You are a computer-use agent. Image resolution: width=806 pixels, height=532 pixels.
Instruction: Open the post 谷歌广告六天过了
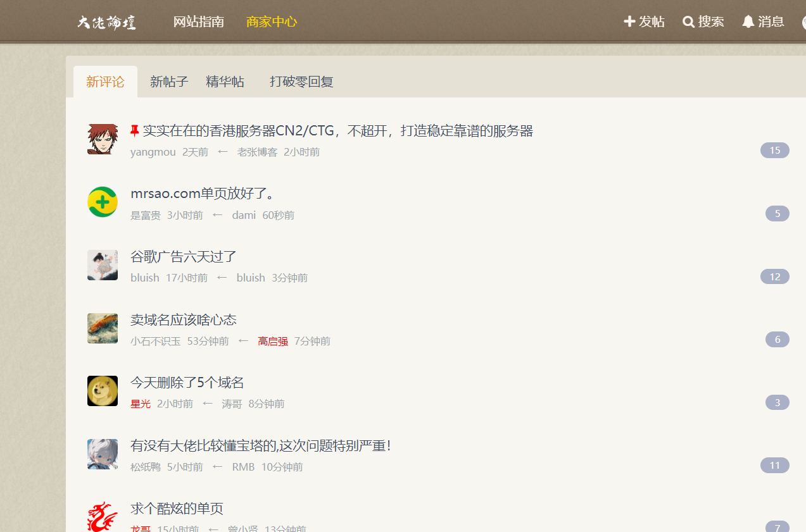(184, 257)
